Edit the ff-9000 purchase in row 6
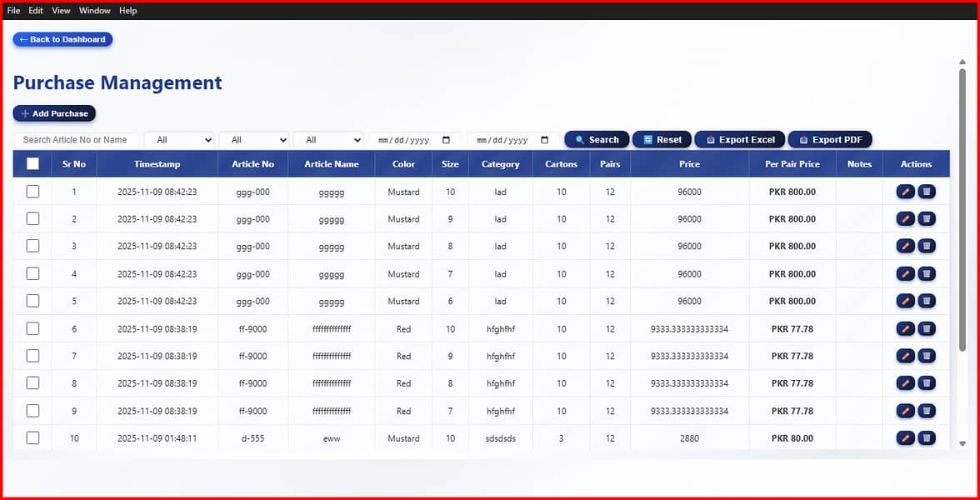The height and width of the screenshot is (500, 980). point(905,328)
